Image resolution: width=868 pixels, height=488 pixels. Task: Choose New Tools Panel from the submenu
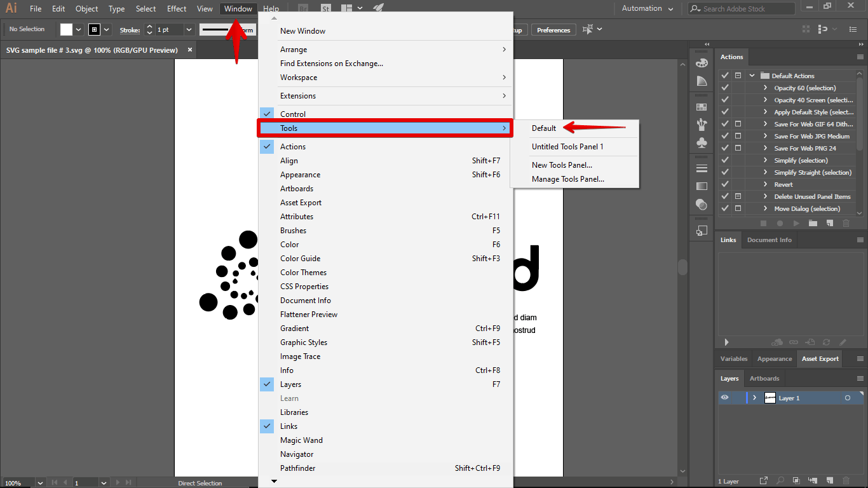point(564,165)
